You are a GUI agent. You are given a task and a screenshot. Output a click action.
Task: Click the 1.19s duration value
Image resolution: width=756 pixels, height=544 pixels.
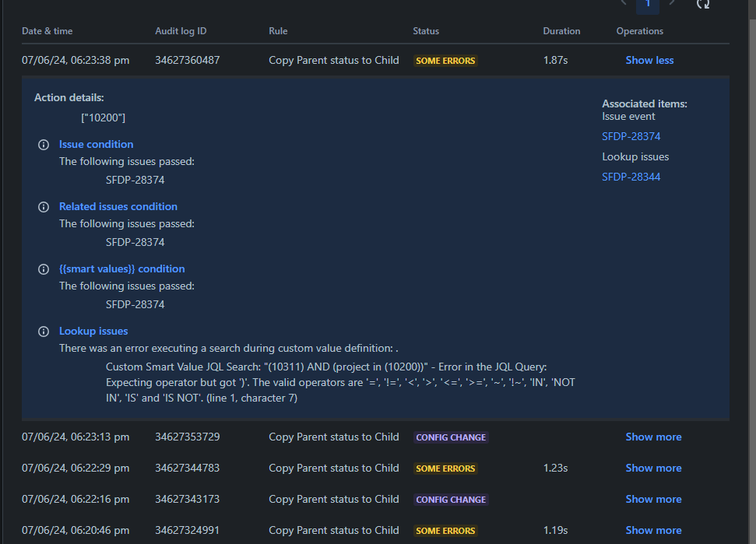point(555,530)
